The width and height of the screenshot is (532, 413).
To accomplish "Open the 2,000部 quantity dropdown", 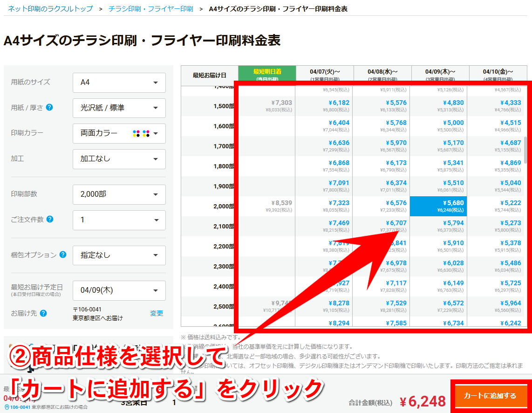I will pos(119,194).
